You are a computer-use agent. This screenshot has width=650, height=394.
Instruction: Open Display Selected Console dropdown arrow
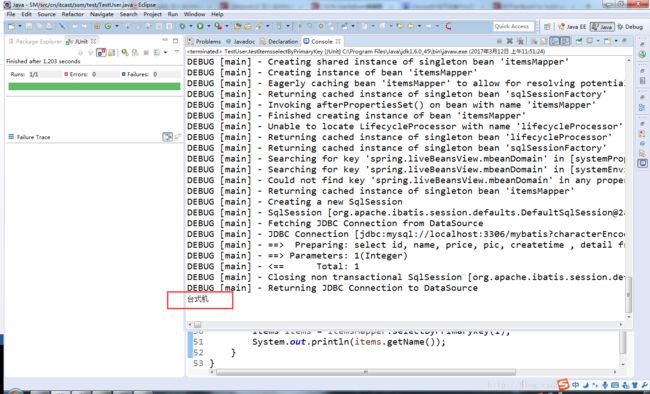point(598,41)
